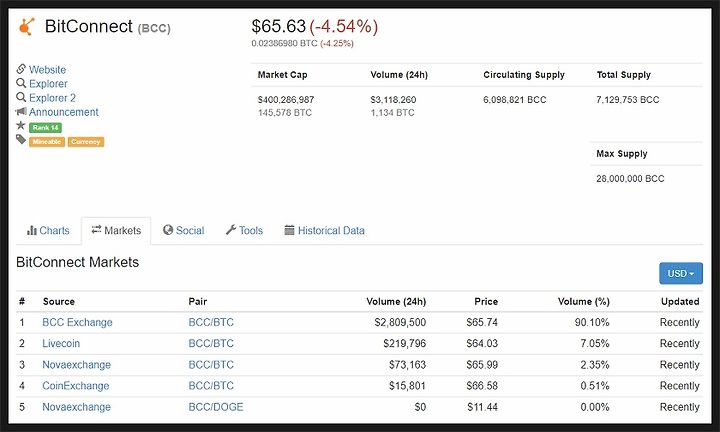Image resolution: width=720 pixels, height=432 pixels.
Task: Click the Pair column header
Action: pyautogui.click(x=197, y=302)
